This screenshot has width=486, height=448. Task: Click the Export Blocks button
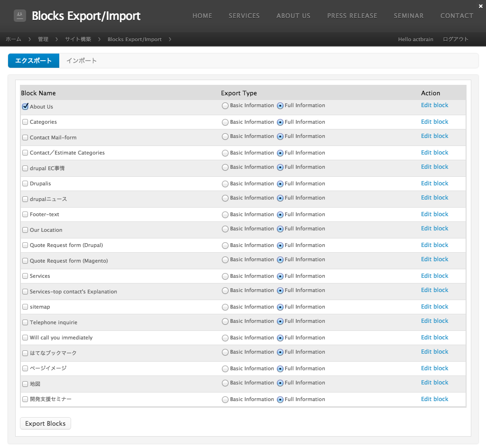pos(45,423)
